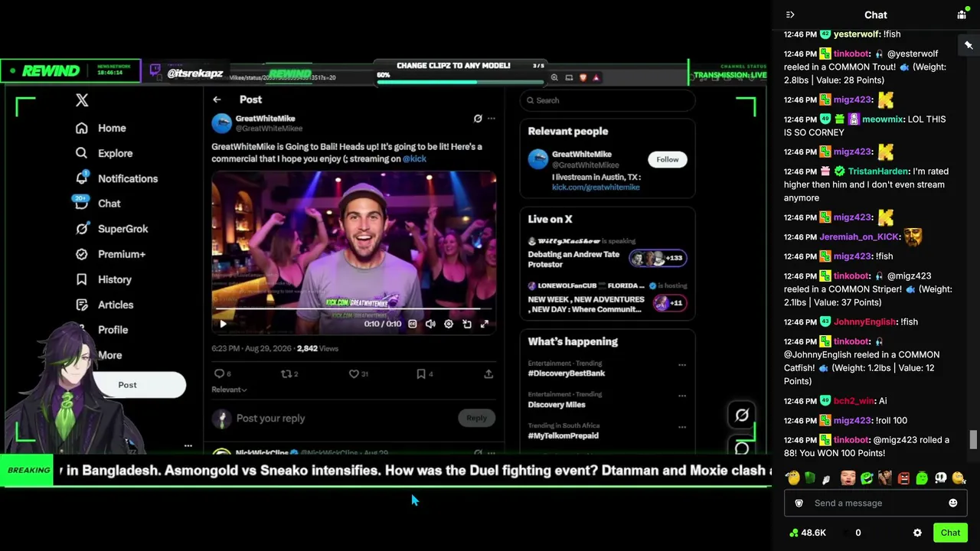Join the Debating an Andrew Tate Protestor space
The height and width of the screenshot is (551, 980).
click(x=607, y=254)
